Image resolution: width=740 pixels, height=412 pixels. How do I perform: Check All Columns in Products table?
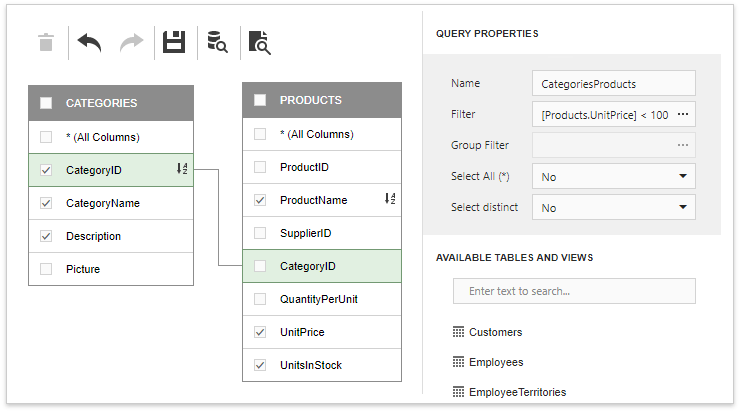click(260, 134)
